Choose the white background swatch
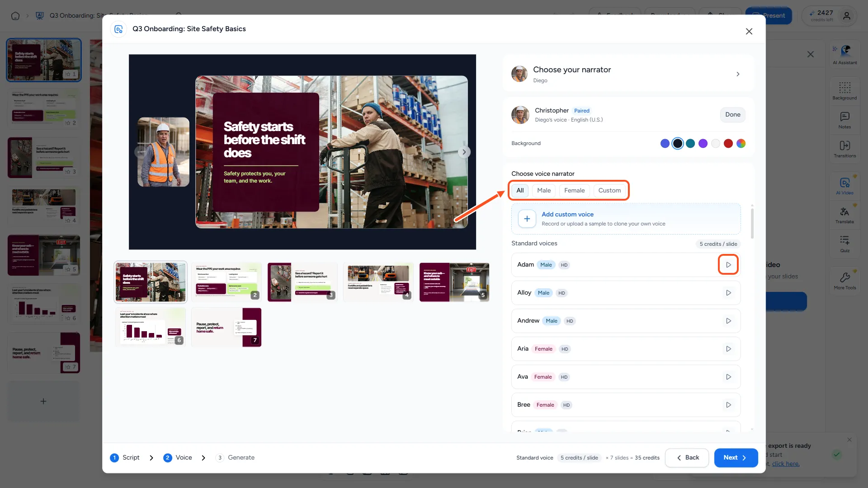 click(x=715, y=144)
